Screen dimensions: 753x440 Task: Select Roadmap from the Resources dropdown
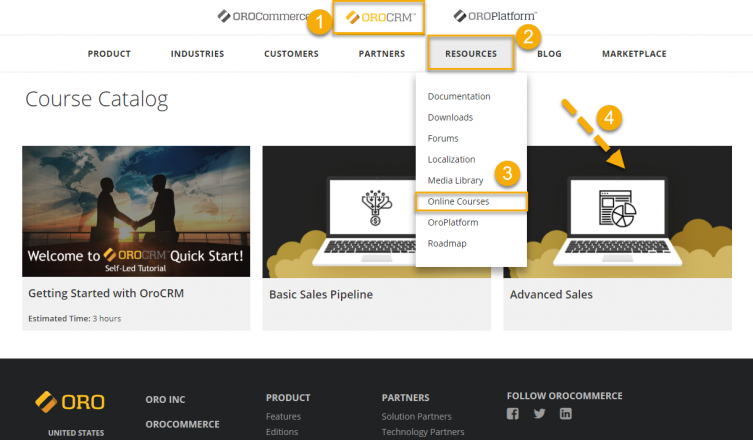point(447,244)
